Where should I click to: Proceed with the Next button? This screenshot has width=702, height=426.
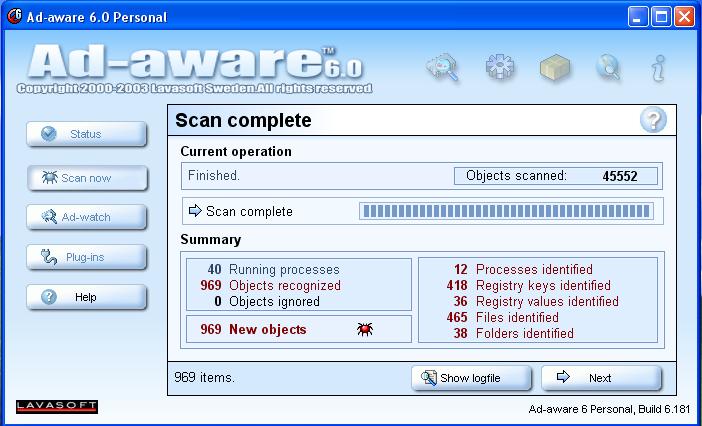coord(601,378)
